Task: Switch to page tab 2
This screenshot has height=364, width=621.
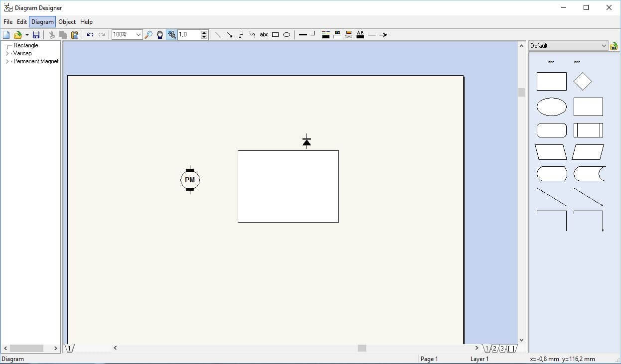Action: 494,349
